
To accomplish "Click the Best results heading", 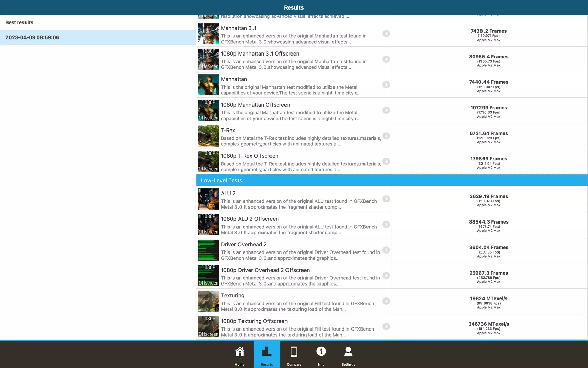I will (19, 22).
